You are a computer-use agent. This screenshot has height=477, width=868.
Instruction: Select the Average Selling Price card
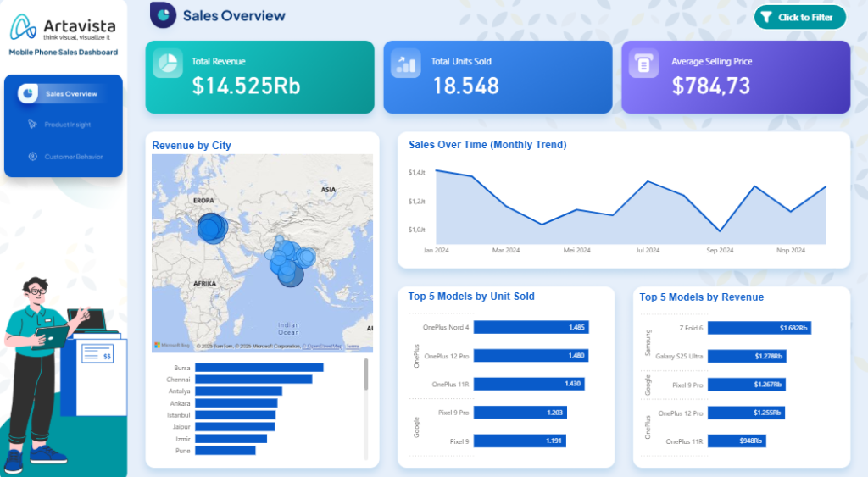[736, 77]
